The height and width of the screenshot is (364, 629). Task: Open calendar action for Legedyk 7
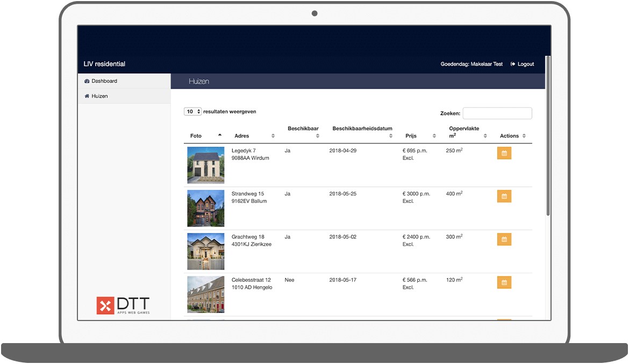(504, 153)
